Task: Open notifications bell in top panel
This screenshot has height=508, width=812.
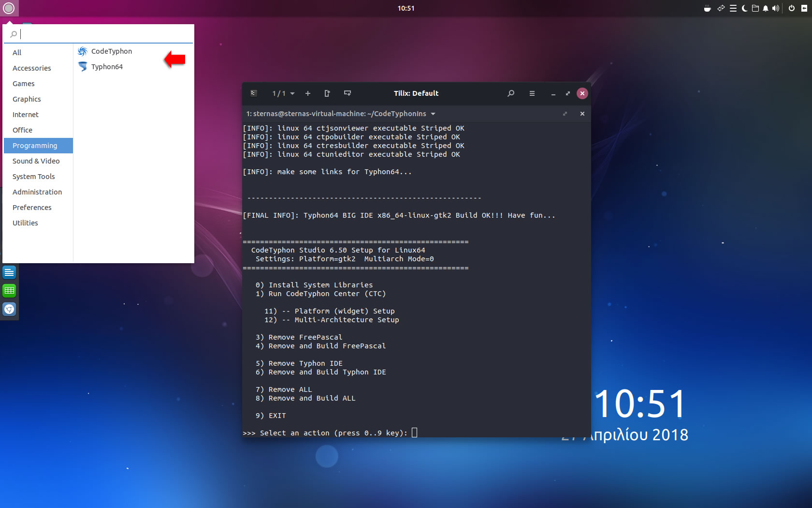Action: 766,8
